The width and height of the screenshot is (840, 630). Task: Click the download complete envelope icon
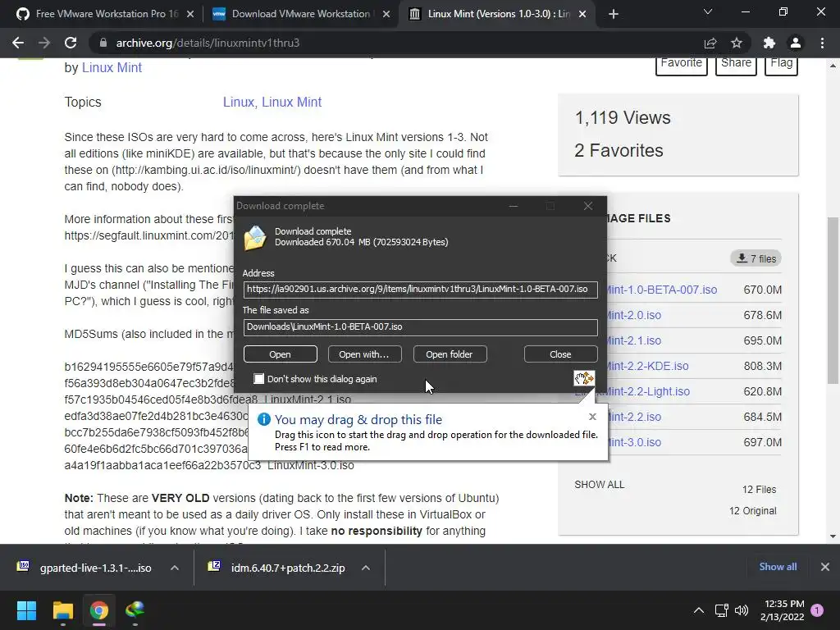(255, 238)
